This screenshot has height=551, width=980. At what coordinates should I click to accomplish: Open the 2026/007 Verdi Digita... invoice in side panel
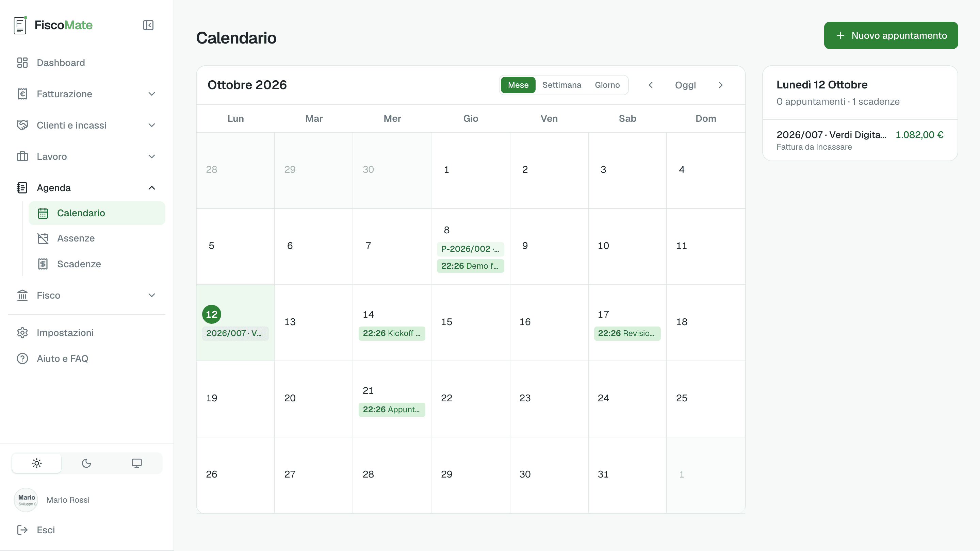tap(860, 140)
